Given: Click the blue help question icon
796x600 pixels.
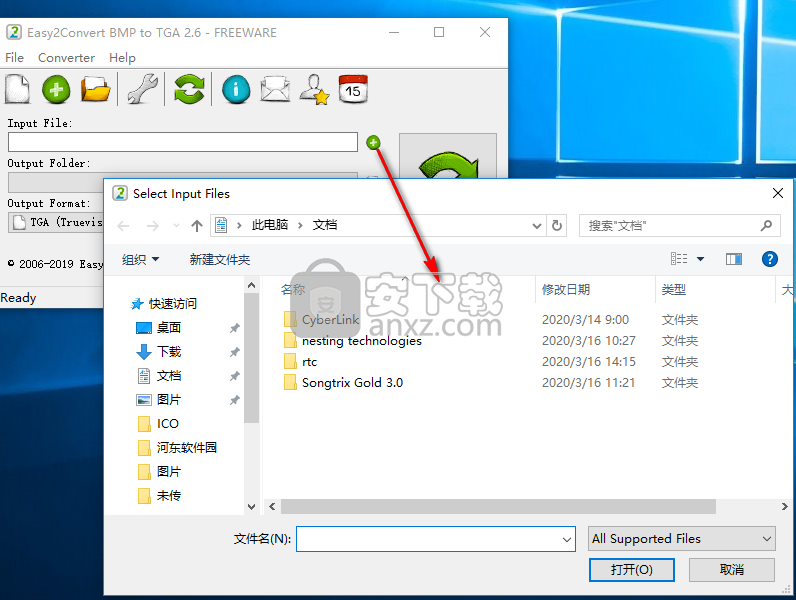Looking at the screenshot, I should (770, 259).
